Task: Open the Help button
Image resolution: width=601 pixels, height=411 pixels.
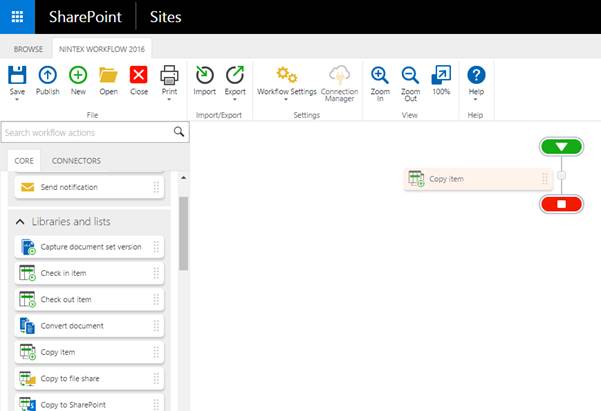Action: [476, 81]
